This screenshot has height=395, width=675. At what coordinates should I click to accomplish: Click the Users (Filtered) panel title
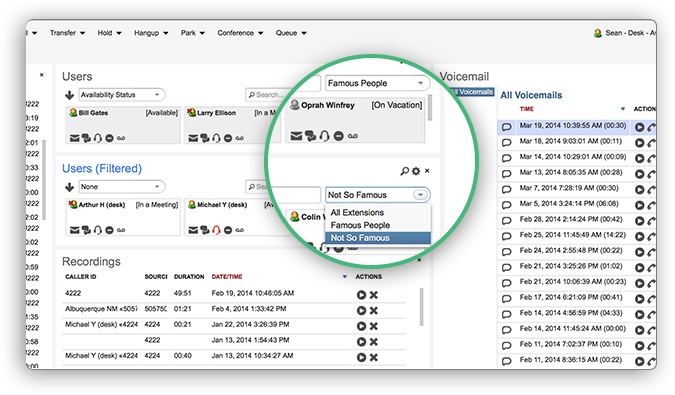click(x=102, y=168)
